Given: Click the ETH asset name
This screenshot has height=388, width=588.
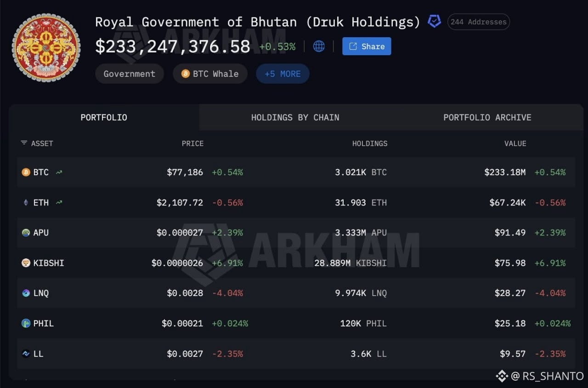Looking at the screenshot, I should pos(41,202).
